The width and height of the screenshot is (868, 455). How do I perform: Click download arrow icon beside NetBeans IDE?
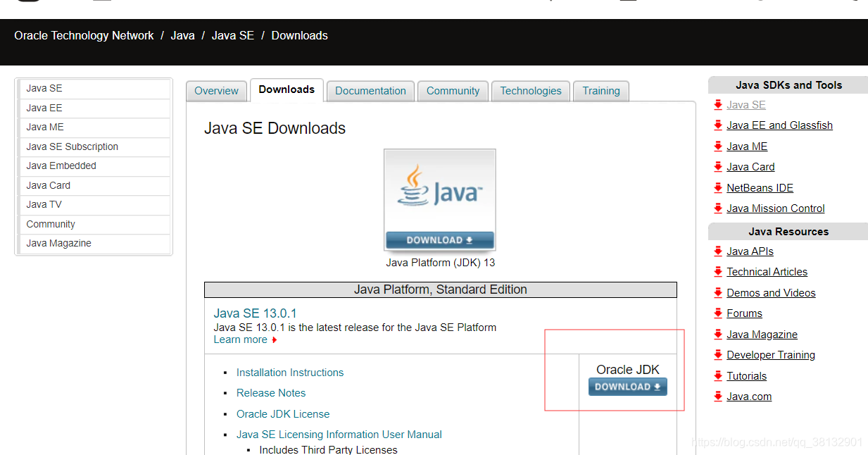718,188
